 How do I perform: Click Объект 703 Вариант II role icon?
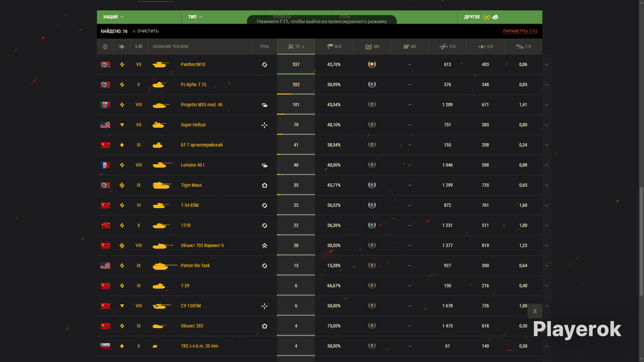(x=264, y=245)
